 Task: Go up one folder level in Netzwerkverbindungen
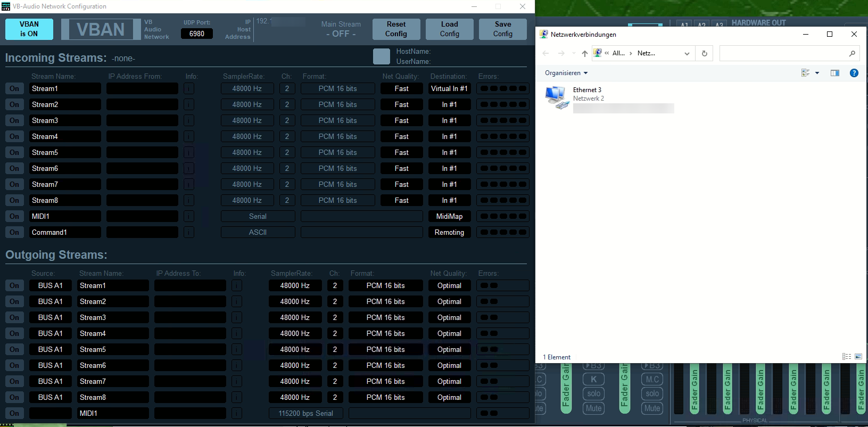(585, 53)
